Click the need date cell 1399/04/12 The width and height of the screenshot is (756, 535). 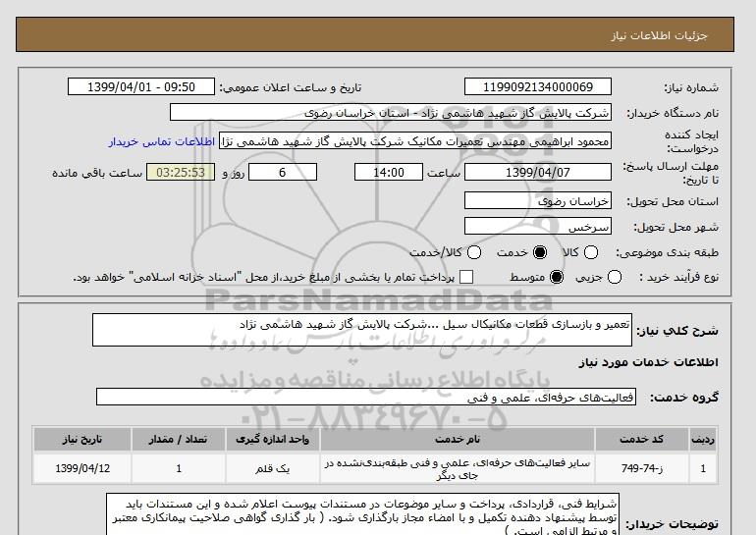(x=82, y=468)
